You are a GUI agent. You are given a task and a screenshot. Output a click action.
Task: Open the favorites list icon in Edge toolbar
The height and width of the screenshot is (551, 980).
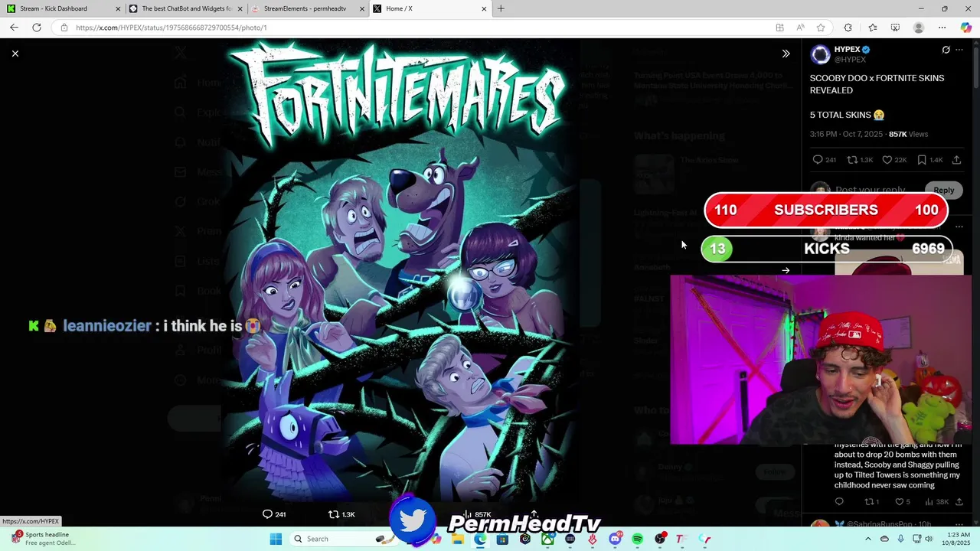coord(872,28)
